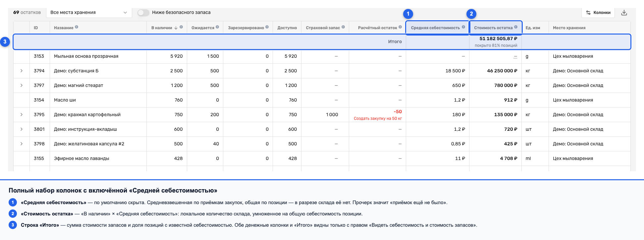This screenshot has width=644, height=240.
Task: Click sort arrow in В наличии header
Action: 176,28
